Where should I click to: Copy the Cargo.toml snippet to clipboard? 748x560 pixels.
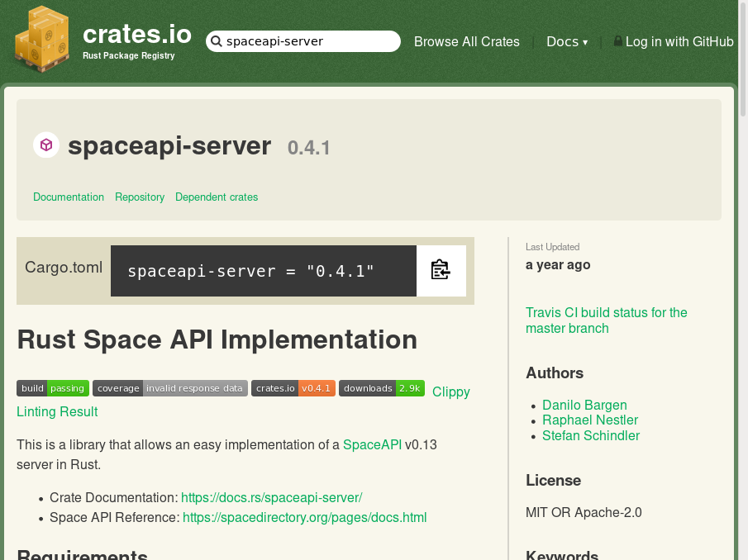pyautogui.click(x=441, y=270)
